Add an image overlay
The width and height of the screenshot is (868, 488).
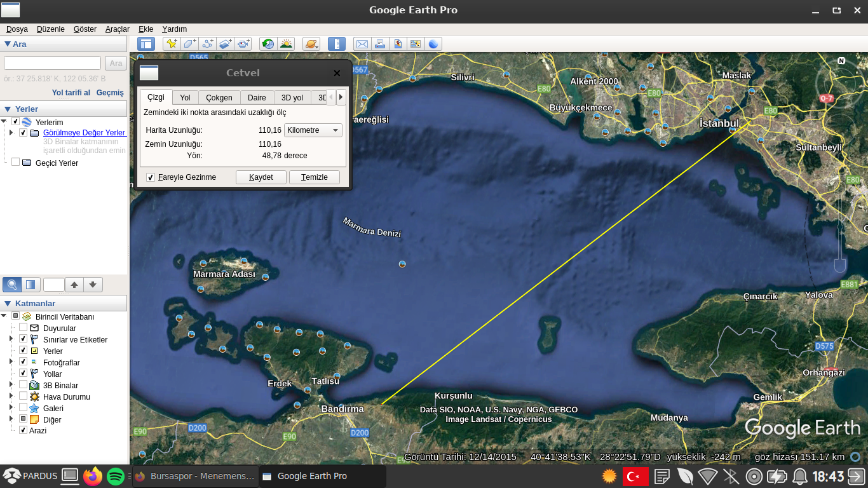tap(225, 44)
